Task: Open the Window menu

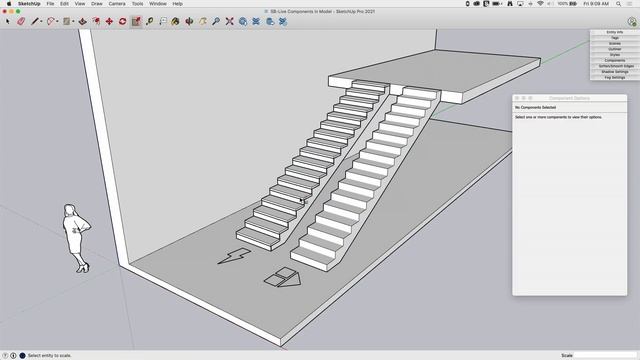Action: 158,4
